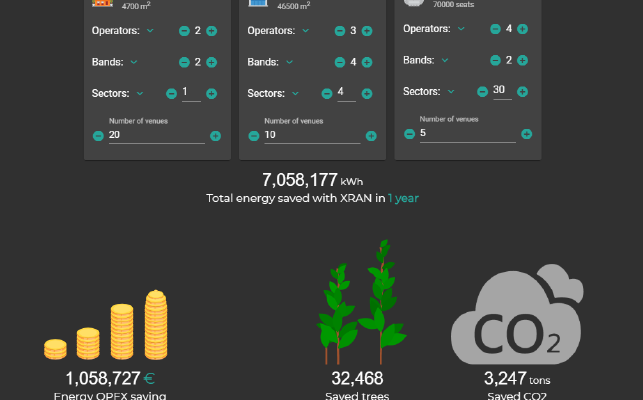Viewport: 643px width, 400px height.
Task: Raise venue count above 20
Action: 215,136
